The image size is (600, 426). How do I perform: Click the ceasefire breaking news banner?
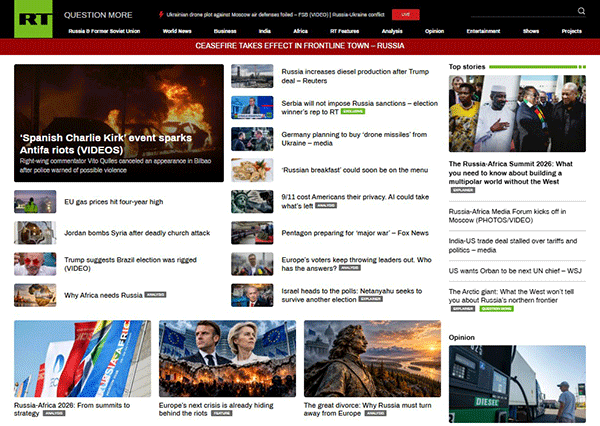[300, 46]
